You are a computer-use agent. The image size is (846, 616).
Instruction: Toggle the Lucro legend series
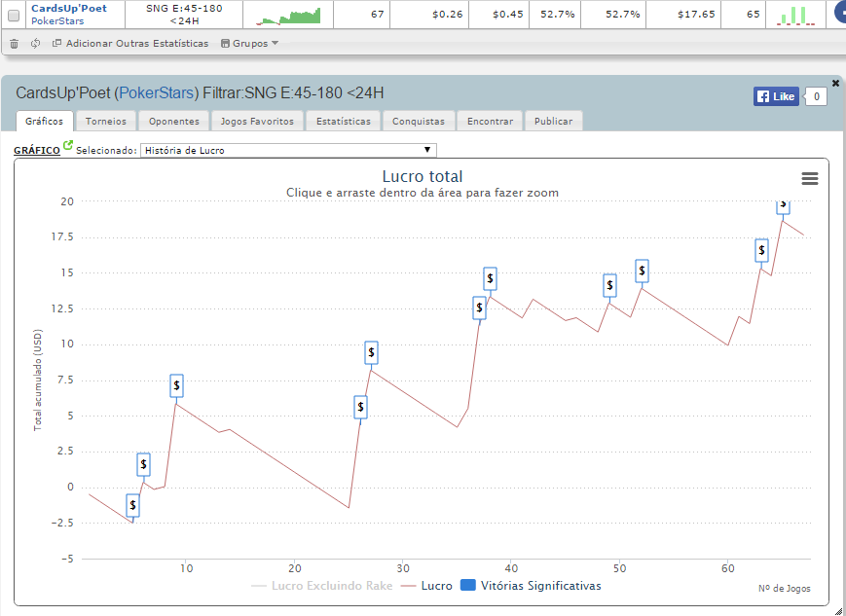(428, 586)
